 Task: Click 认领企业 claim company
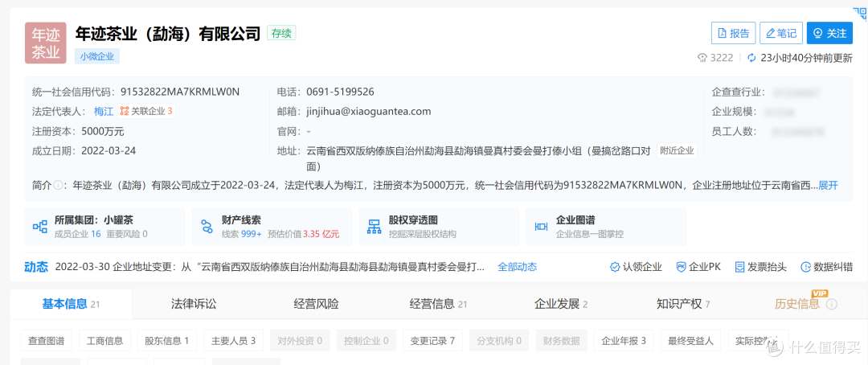click(636, 267)
